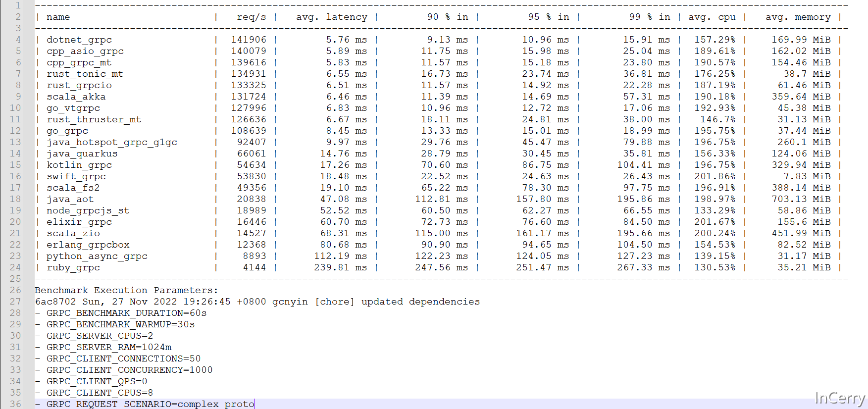Select go_vtgrpc row name
Screen dimensions: 868x409
pyautogui.click(x=73, y=108)
